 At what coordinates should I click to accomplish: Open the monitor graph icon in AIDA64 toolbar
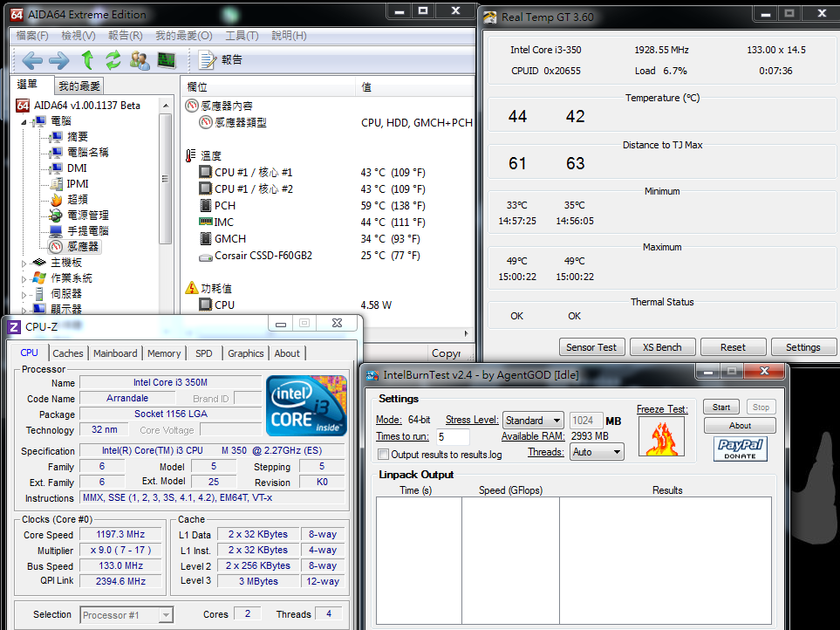pyautogui.click(x=167, y=60)
